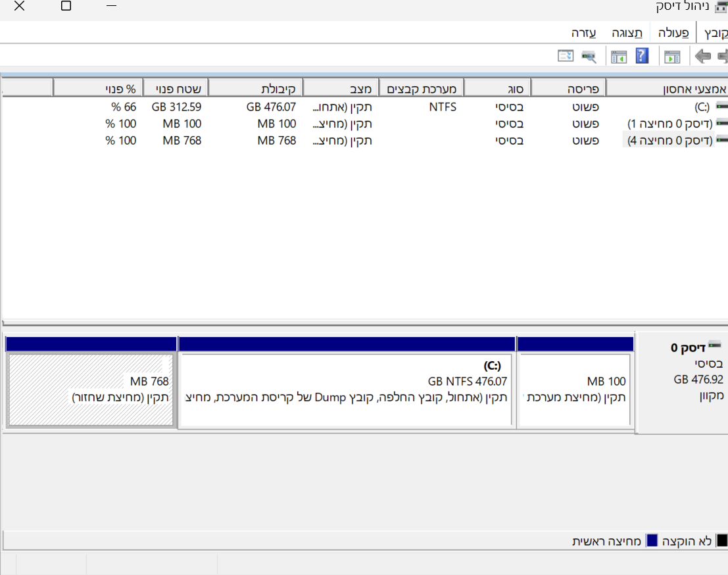
Task: Click the blue מחיצה ראשית legend swatch
Action: (652, 541)
